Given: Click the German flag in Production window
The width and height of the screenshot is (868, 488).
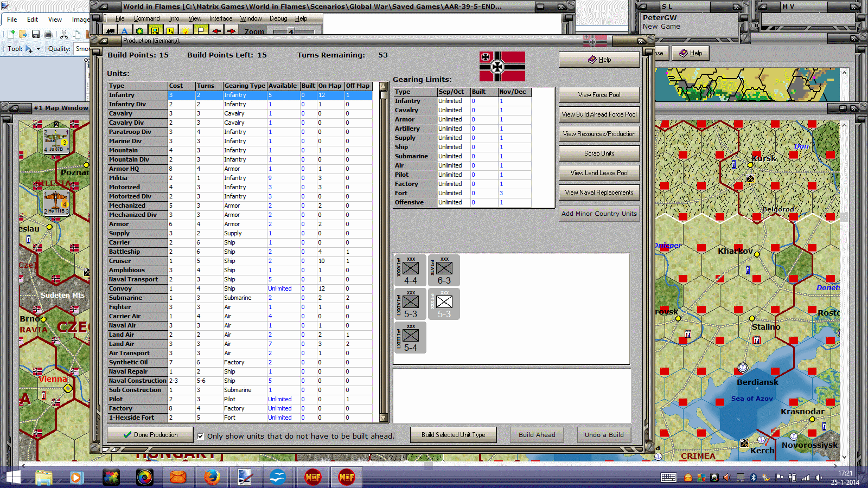Looking at the screenshot, I should (x=502, y=66).
